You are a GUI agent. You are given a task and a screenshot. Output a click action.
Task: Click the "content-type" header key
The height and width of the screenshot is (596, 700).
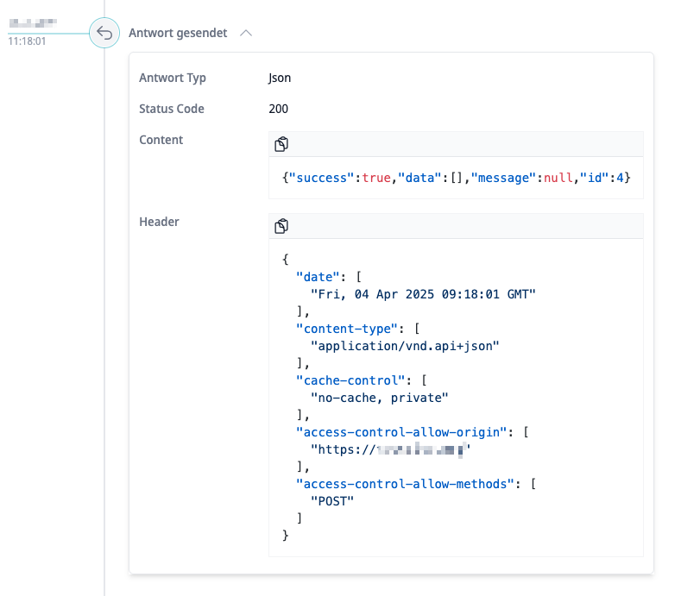pyautogui.click(x=346, y=329)
